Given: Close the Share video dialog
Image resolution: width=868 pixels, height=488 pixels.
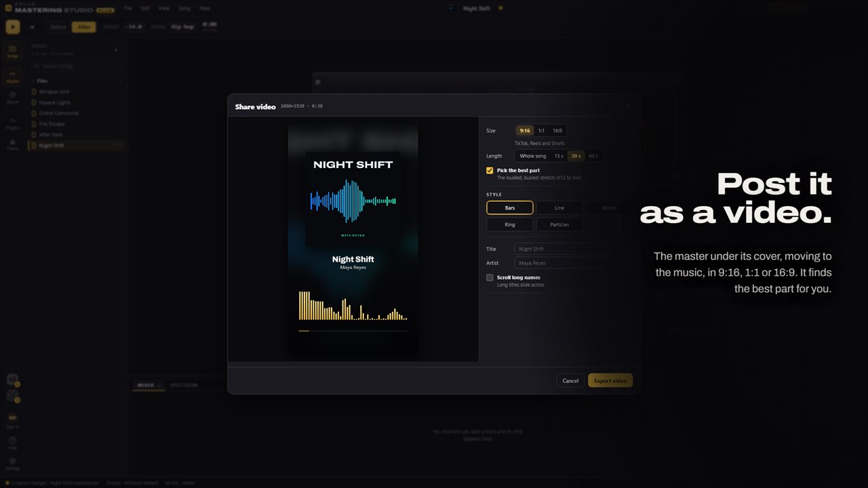Looking at the screenshot, I should point(628,106).
